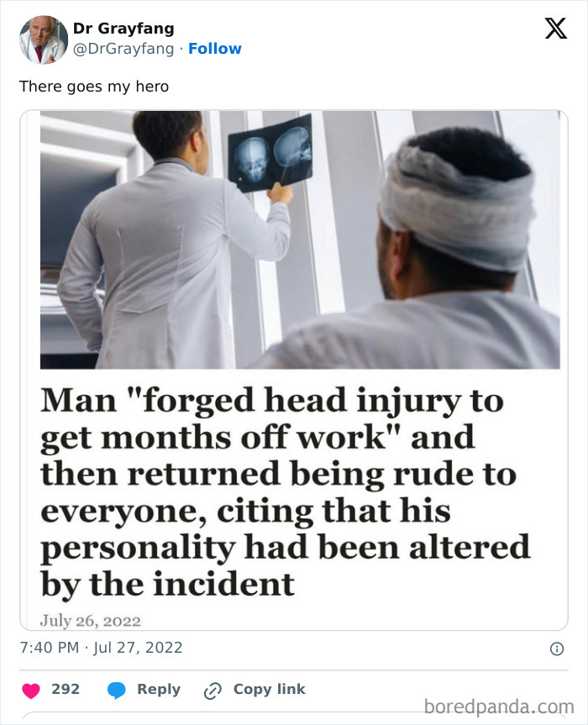Like the tweet with heart icon
Screen dimensions: 588x725
(x=31, y=690)
